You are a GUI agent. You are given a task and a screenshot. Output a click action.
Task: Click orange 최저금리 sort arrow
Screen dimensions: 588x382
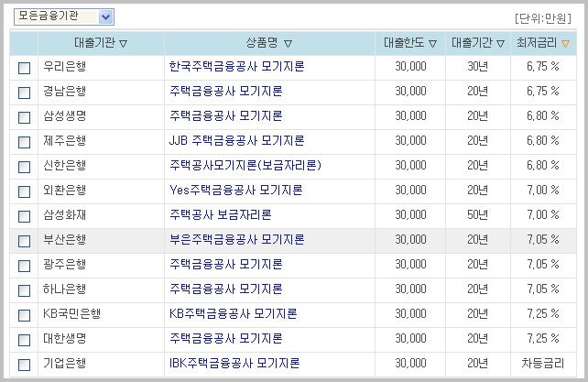(565, 44)
